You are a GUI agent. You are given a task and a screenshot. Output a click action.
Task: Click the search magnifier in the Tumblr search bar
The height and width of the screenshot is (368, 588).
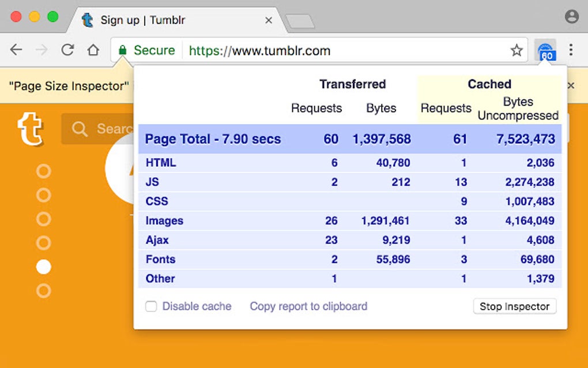[79, 128]
